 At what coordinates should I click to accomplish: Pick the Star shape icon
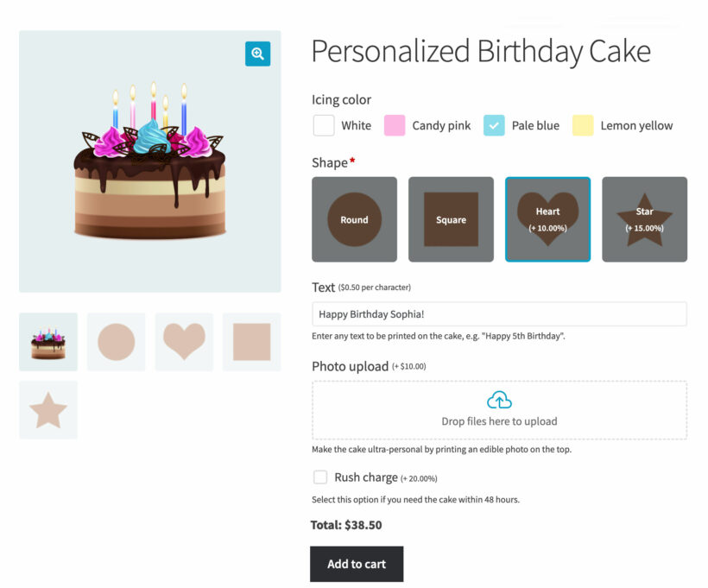point(644,219)
